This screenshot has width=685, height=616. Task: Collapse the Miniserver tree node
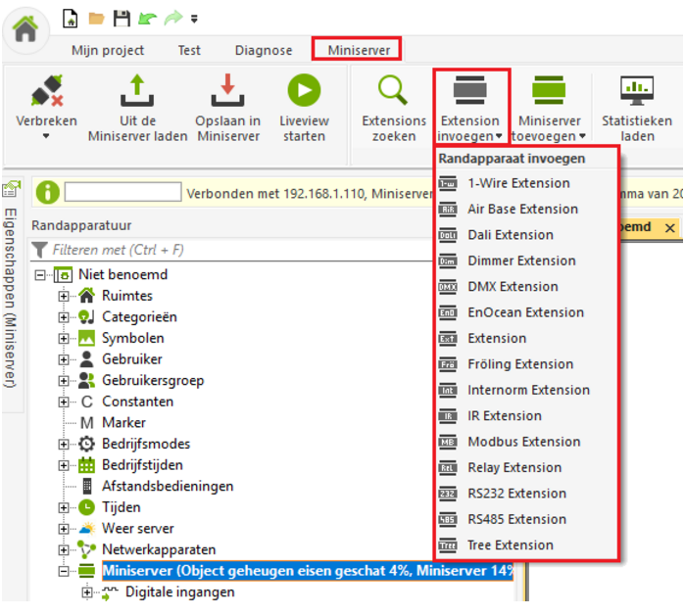(x=64, y=571)
